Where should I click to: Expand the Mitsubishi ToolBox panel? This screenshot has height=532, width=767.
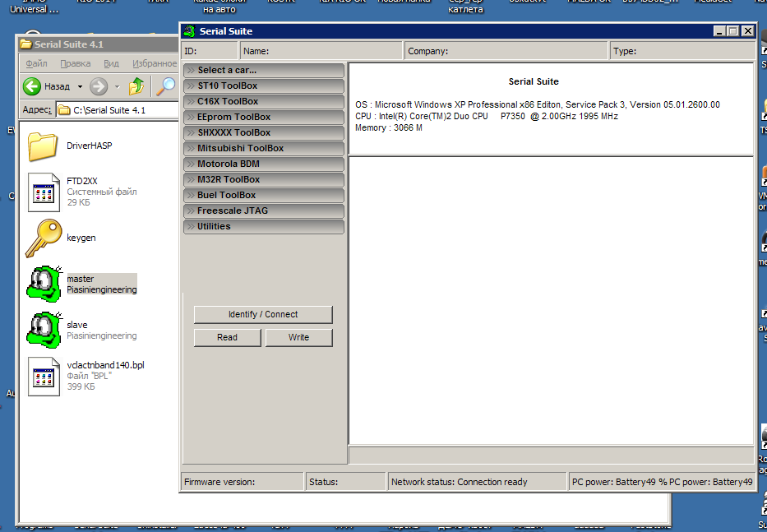coord(264,149)
